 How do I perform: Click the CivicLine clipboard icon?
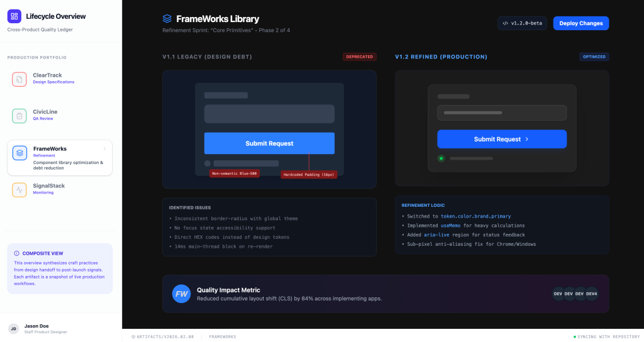pyautogui.click(x=19, y=116)
